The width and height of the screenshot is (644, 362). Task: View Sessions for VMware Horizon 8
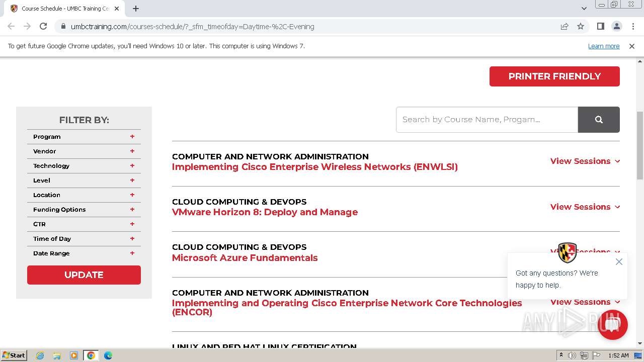click(585, 207)
